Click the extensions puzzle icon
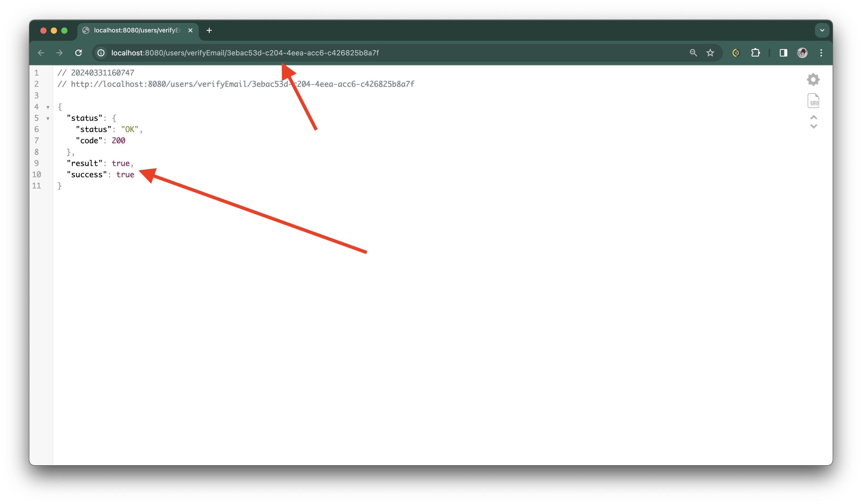The image size is (862, 504). click(x=755, y=53)
